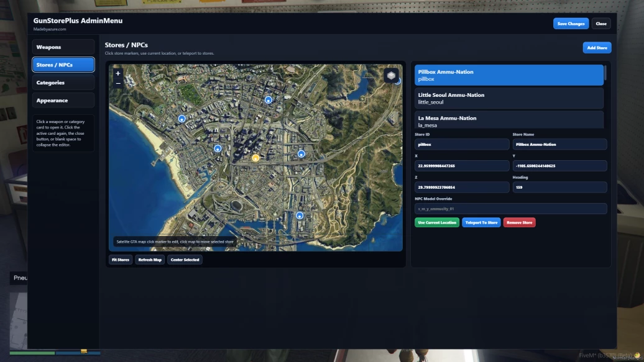This screenshot has width=644, height=362.
Task: Edit the Y coordinate field
Action: [559, 166]
